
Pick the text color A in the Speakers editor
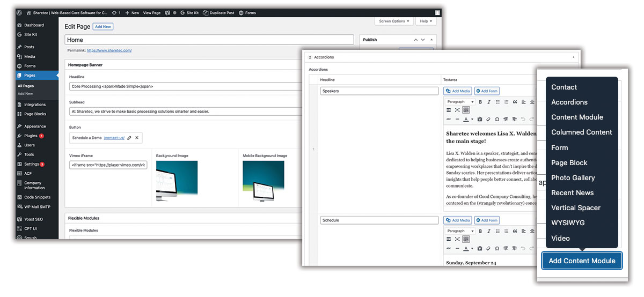pyautogui.click(x=465, y=119)
